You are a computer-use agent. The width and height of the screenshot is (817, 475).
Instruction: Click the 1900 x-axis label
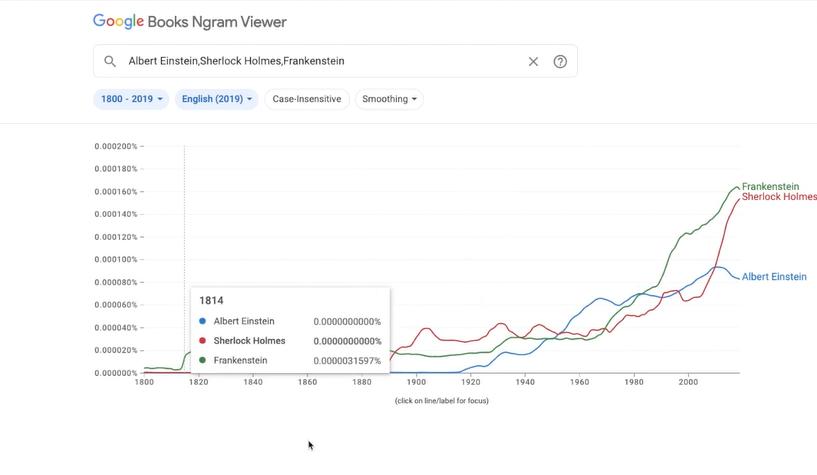[x=416, y=382]
